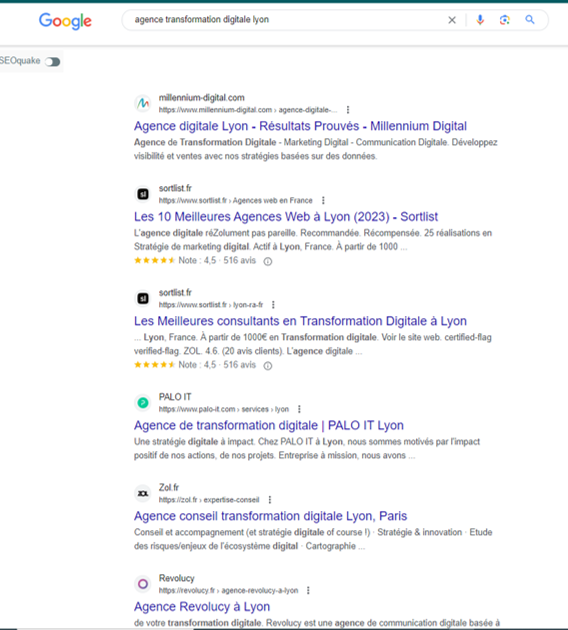The width and height of the screenshot is (568, 630).
Task: Clear the search box with the X icon
Action: coord(452,20)
